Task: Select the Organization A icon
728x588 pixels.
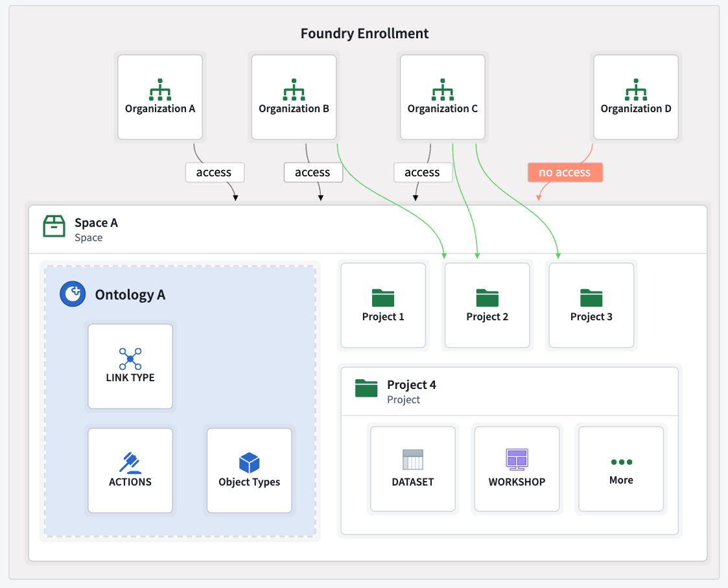Action: click(x=159, y=88)
